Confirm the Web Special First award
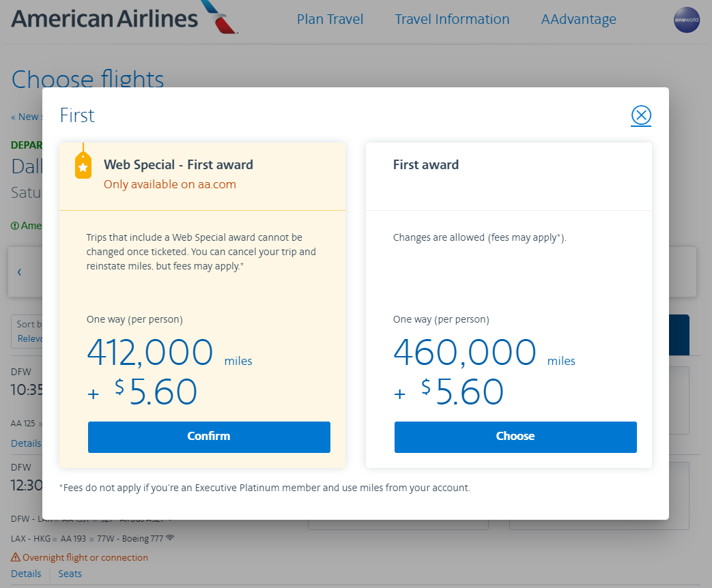Image resolution: width=712 pixels, height=588 pixels. [x=209, y=437]
